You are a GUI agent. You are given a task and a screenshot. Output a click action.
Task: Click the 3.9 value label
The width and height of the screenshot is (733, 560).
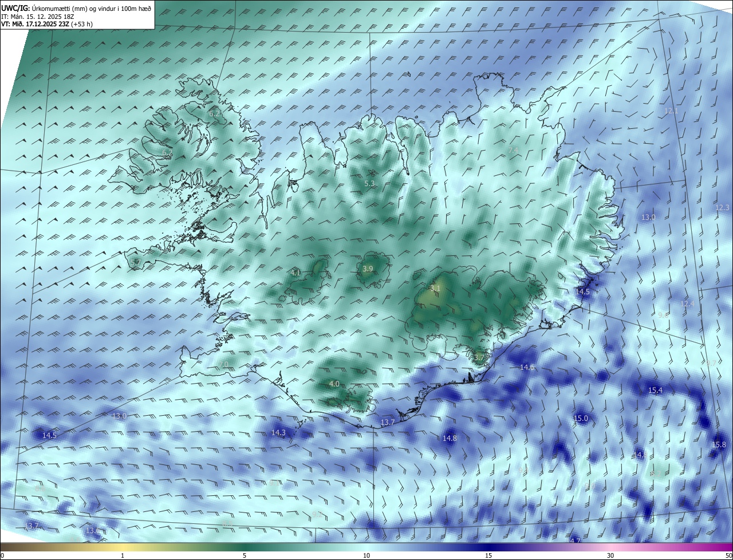(x=368, y=269)
